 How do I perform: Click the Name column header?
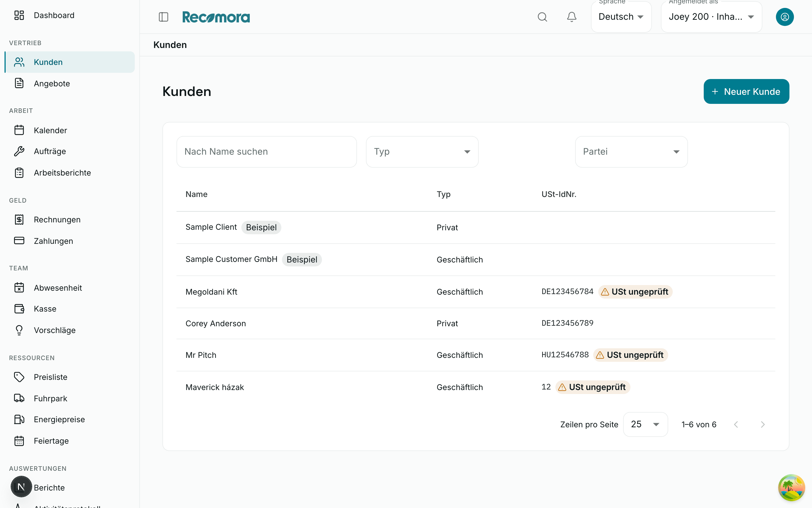[x=197, y=194]
